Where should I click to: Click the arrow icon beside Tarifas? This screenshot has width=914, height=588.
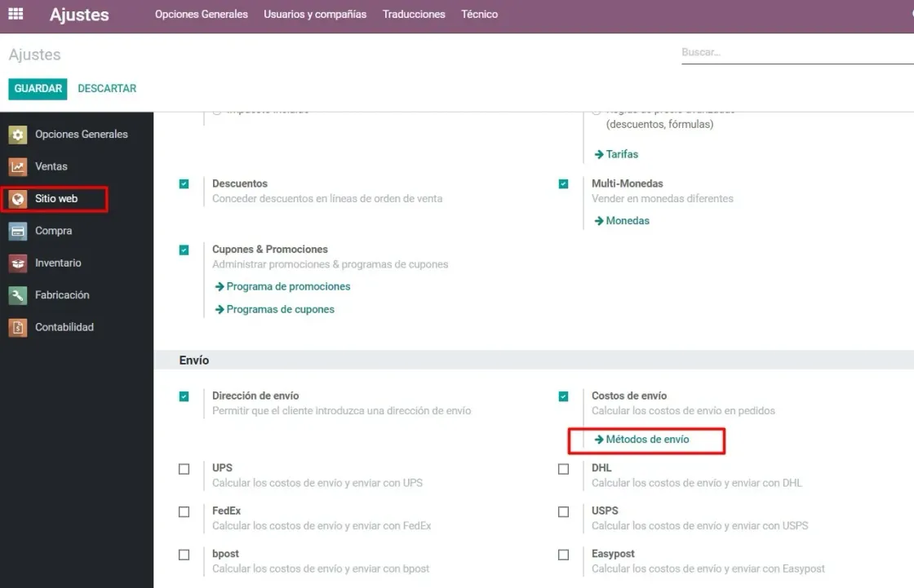[x=599, y=154]
